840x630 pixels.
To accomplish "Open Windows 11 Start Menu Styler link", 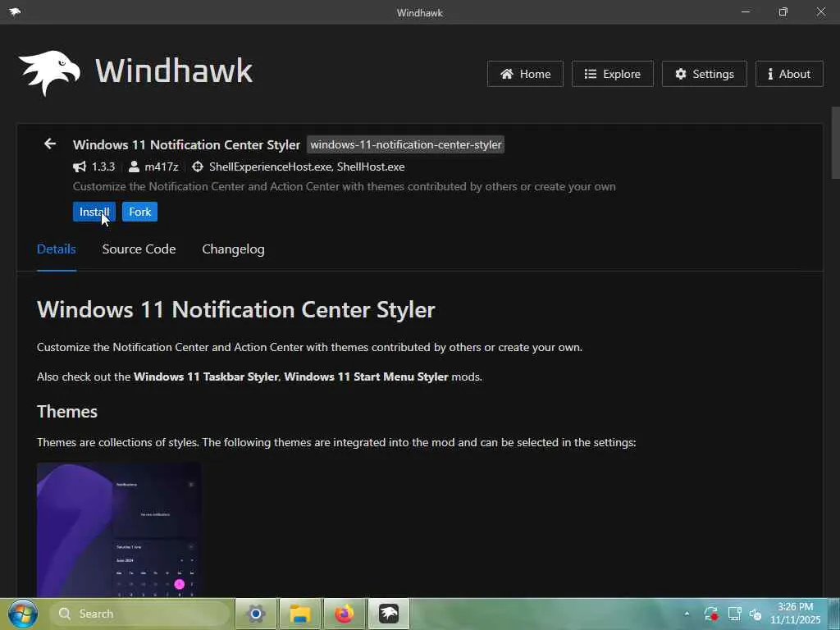I will pyautogui.click(x=366, y=377).
